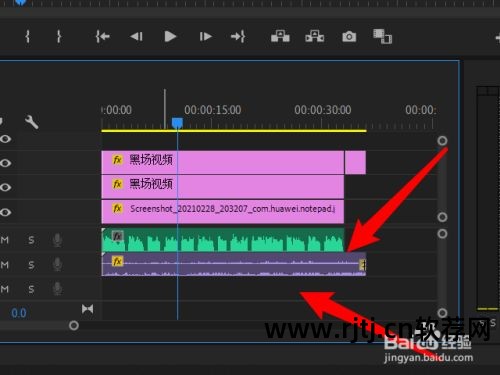Click bottom handle of audio tracks scrollbar

[442, 313]
